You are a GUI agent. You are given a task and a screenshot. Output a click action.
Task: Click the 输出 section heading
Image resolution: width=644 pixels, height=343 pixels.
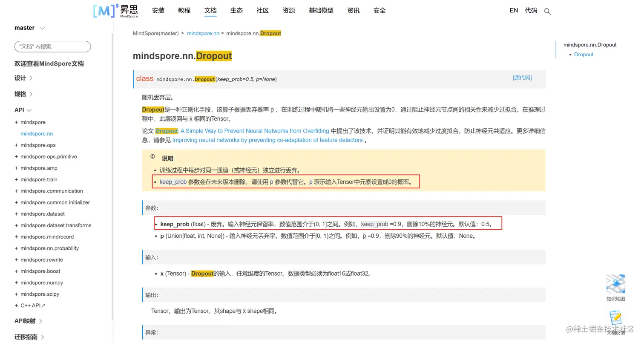pos(152,295)
